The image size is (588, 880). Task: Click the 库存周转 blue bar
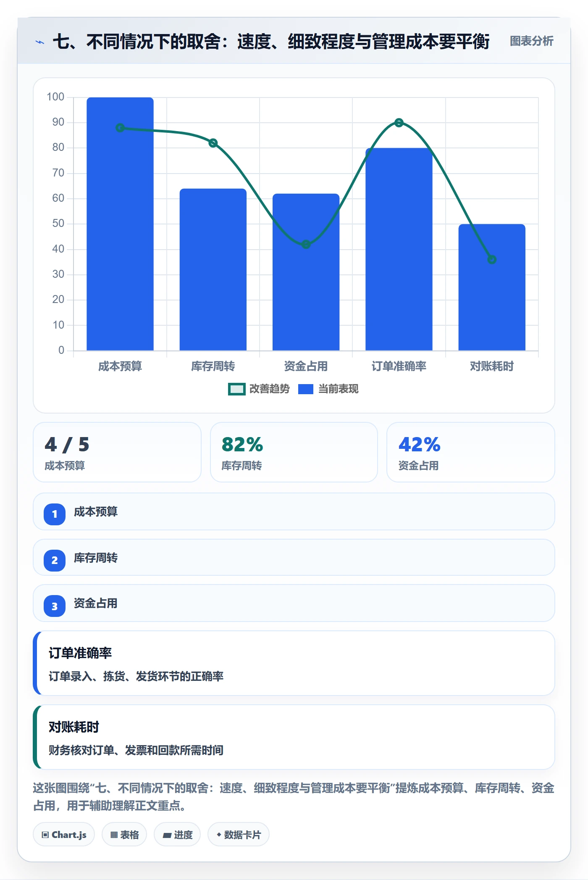click(213, 269)
